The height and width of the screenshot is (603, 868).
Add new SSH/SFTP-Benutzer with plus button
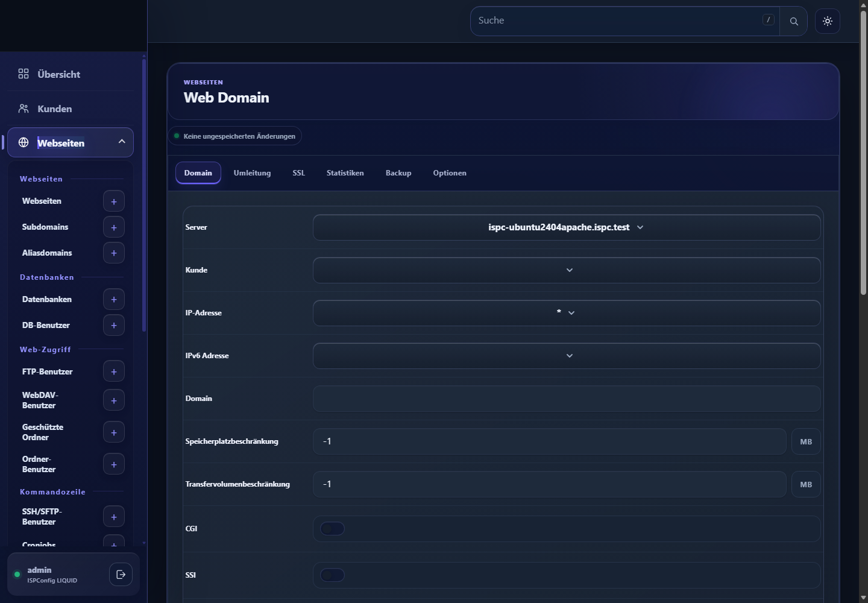point(114,517)
